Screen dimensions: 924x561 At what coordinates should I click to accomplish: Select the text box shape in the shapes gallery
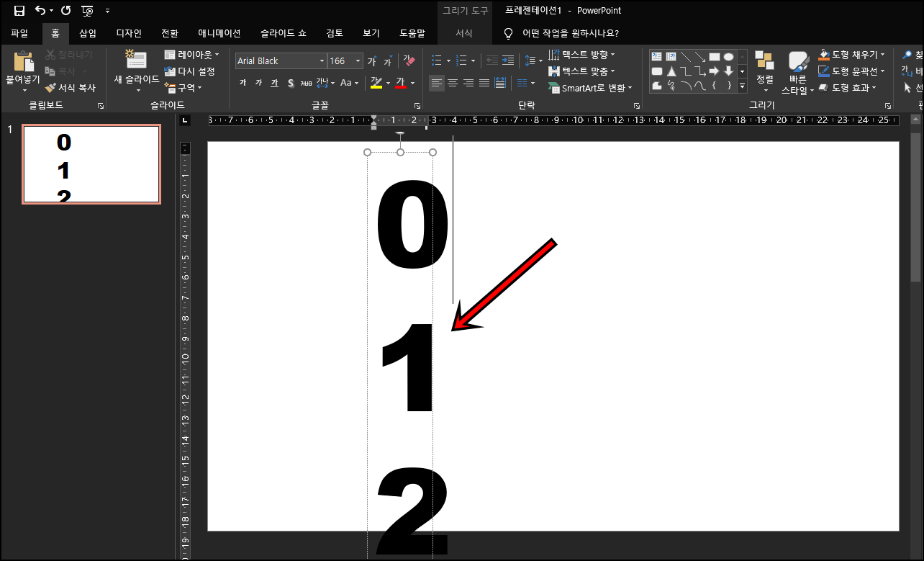point(657,56)
